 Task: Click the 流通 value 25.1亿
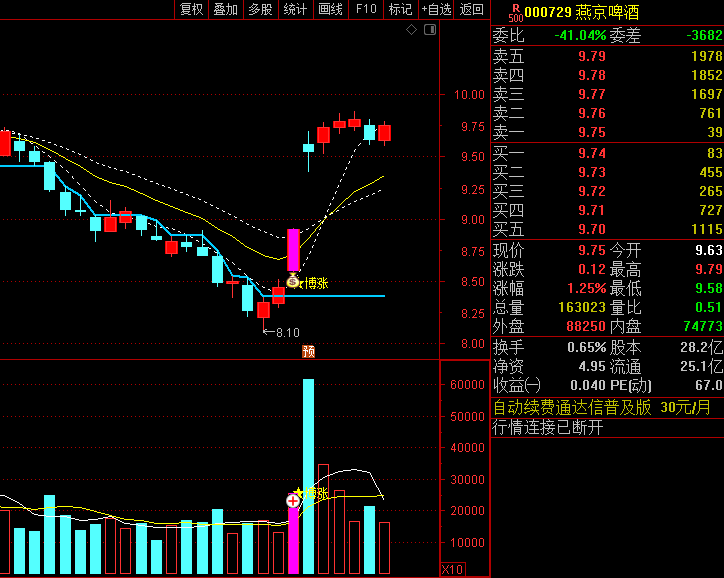pos(701,367)
